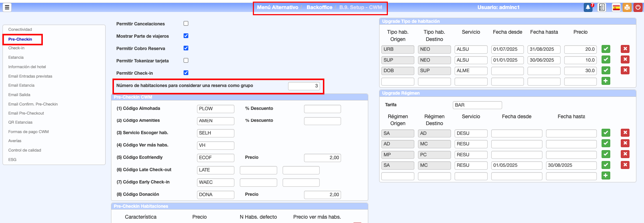The image size is (644, 223).
Task: Open Check-in section in sidebar
Action: [16, 48]
